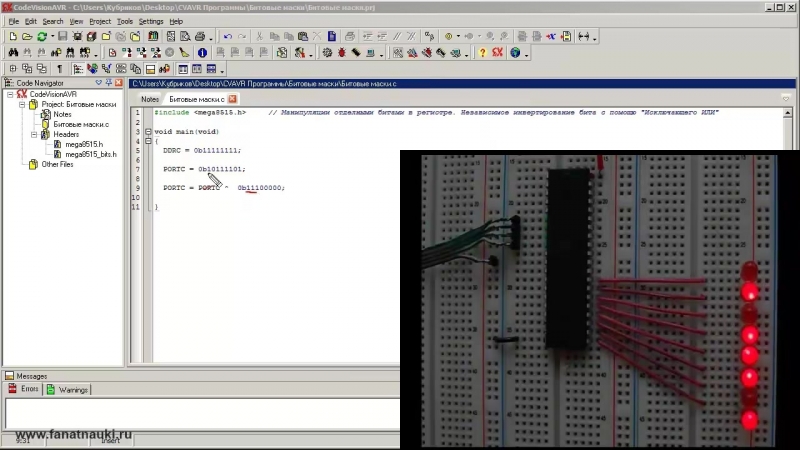Open the Project menu
The height and width of the screenshot is (450, 800).
(100, 21)
